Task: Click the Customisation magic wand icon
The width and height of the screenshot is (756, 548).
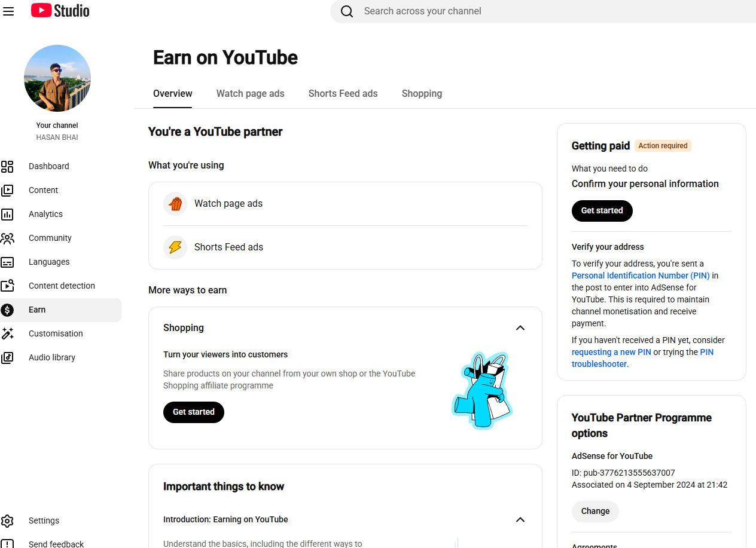Action: 7,333
